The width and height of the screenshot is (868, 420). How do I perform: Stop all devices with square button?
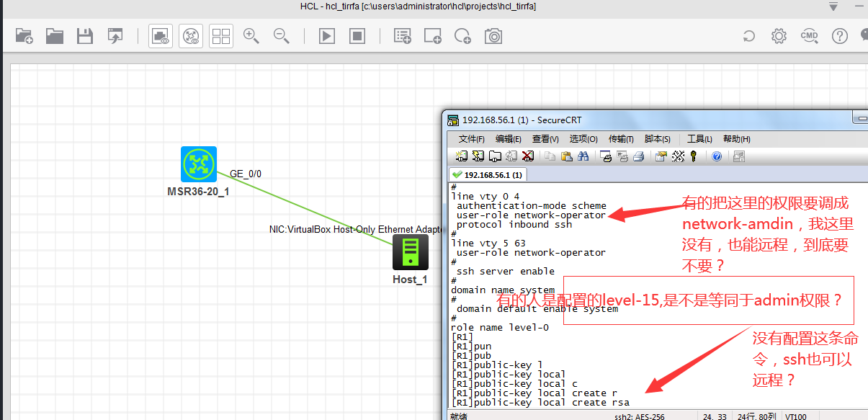tap(357, 36)
